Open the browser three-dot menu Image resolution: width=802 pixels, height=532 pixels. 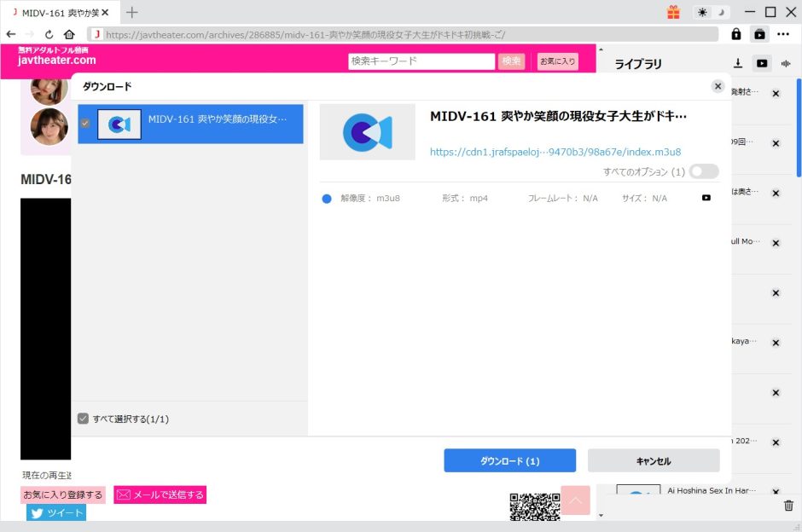tap(785, 34)
